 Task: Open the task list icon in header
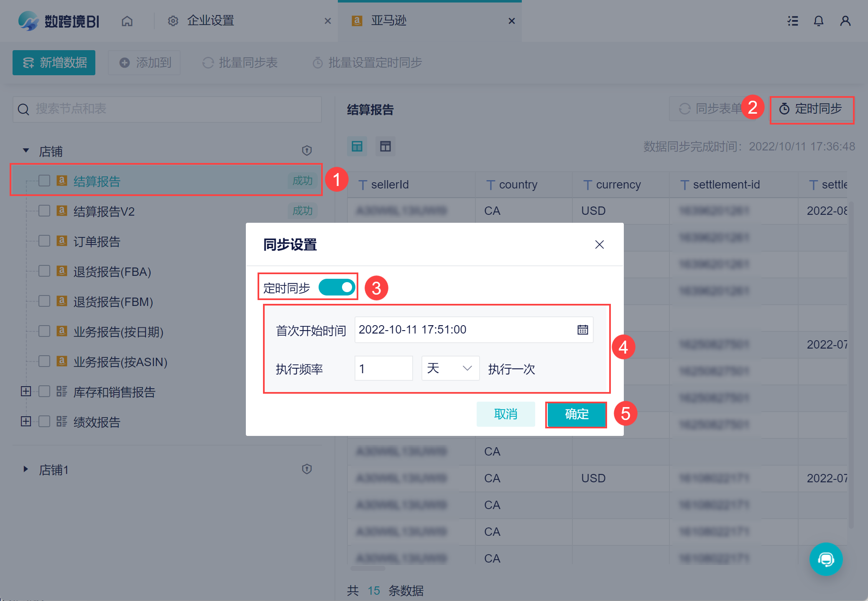792,21
